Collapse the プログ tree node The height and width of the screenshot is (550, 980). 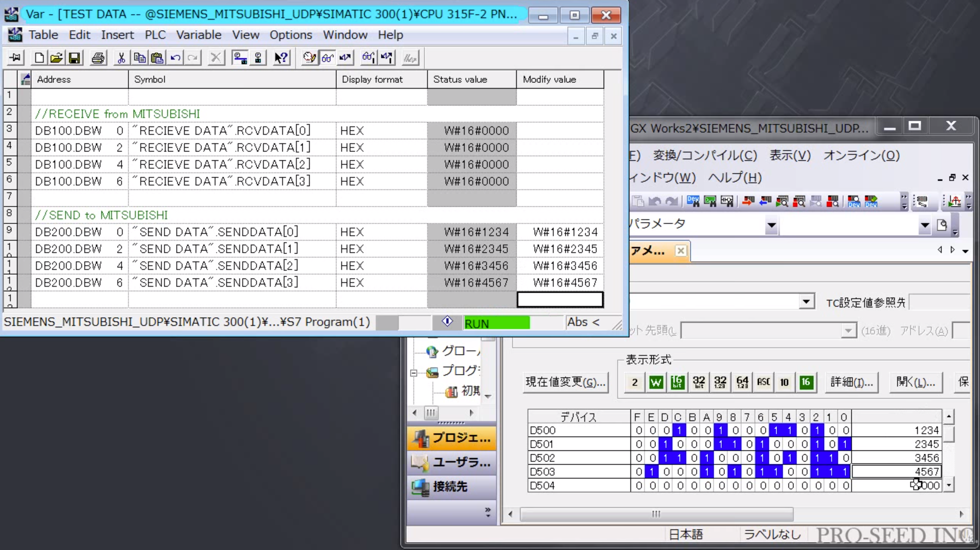(x=414, y=373)
